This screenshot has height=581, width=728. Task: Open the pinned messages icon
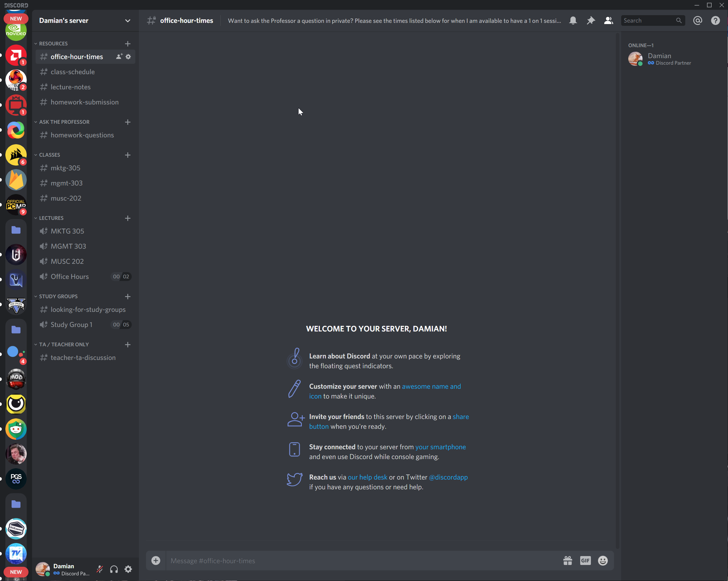pyautogui.click(x=591, y=20)
